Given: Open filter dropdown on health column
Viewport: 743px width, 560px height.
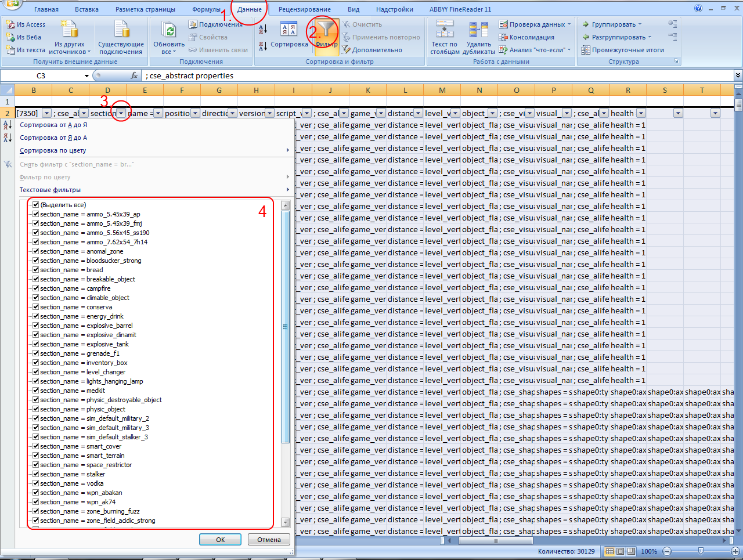Looking at the screenshot, I should 641,113.
